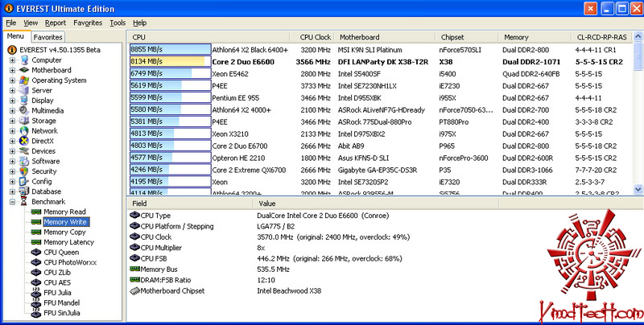Open the Report menu
The height and width of the screenshot is (325, 644).
(56, 23)
